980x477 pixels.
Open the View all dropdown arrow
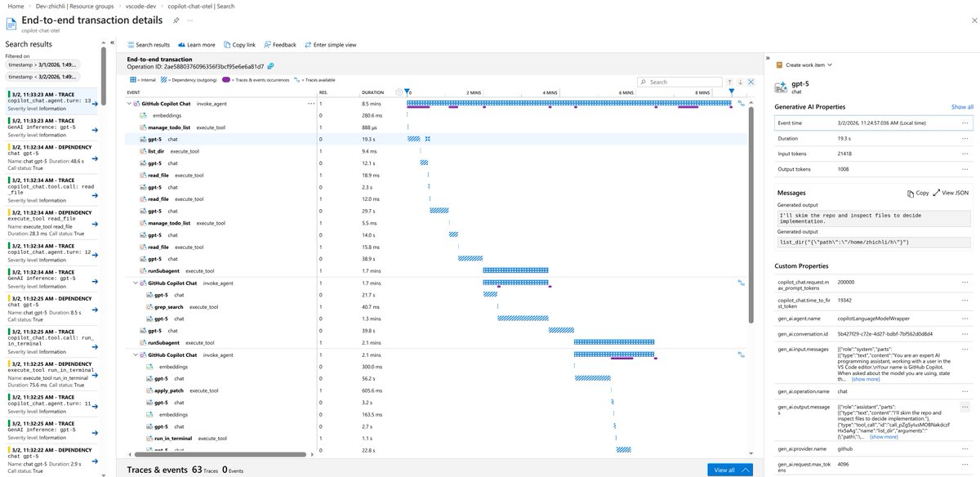[x=746, y=470]
